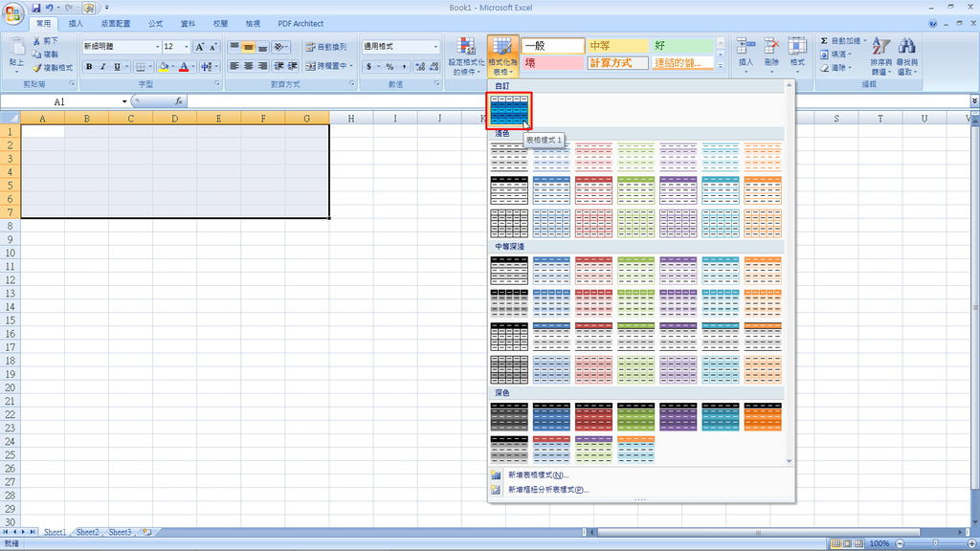Switch to Page Layout view in status bar
The width and height of the screenshot is (980, 551).
(847, 543)
